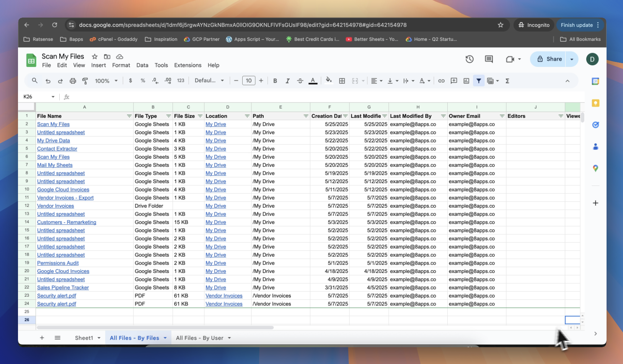The height and width of the screenshot is (364, 623).
Task: Open Google Maps side panel icon
Action: point(595,168)
